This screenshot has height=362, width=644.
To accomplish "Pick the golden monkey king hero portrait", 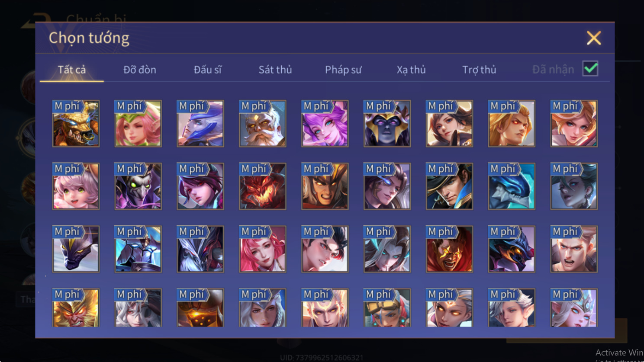I will click(x=76, y=308).
